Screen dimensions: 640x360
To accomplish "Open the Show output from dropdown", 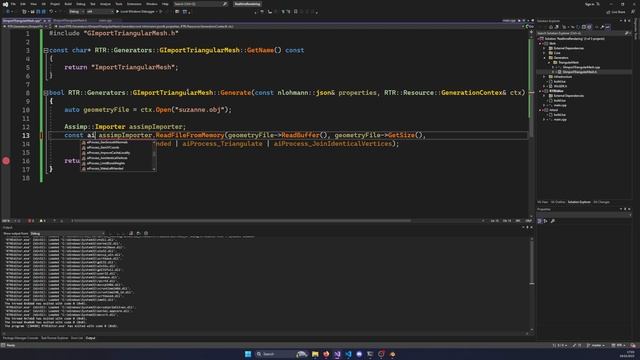I will (67, 233).
